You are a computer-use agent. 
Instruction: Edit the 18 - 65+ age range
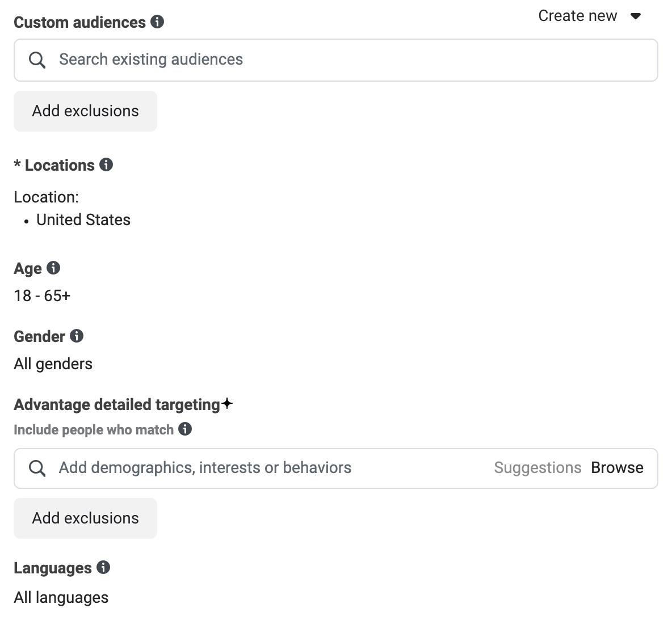[42, 295]
